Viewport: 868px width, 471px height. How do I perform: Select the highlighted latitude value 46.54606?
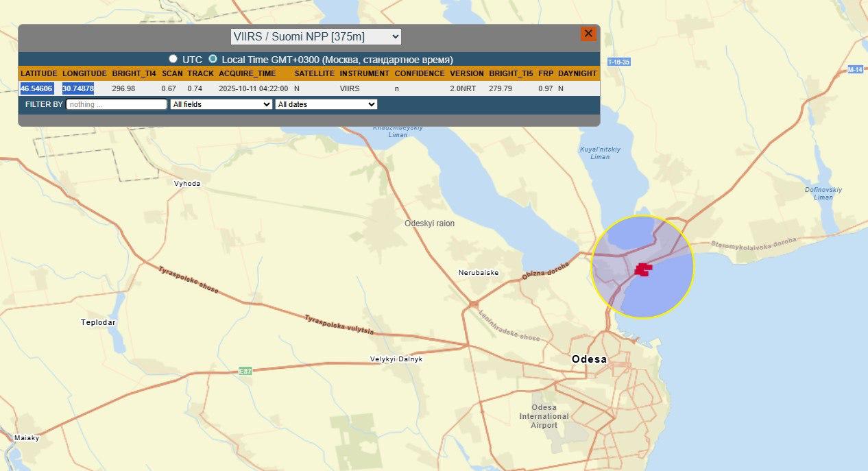point(37,88)
